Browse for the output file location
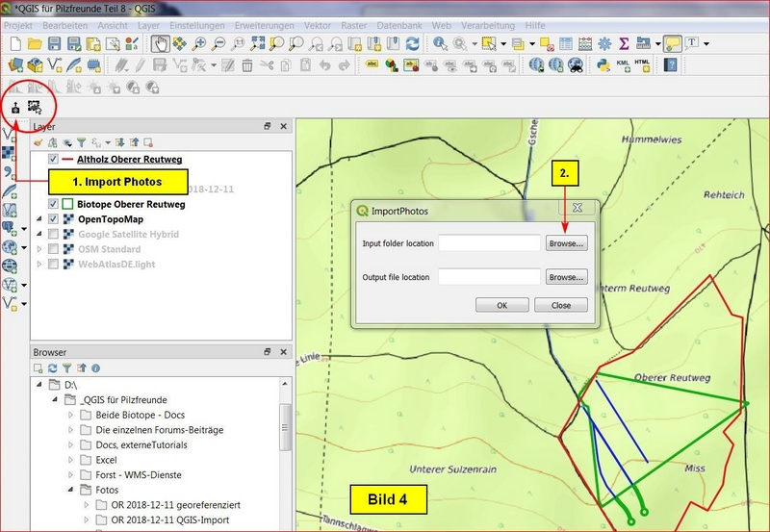 (x=566, y=277)
